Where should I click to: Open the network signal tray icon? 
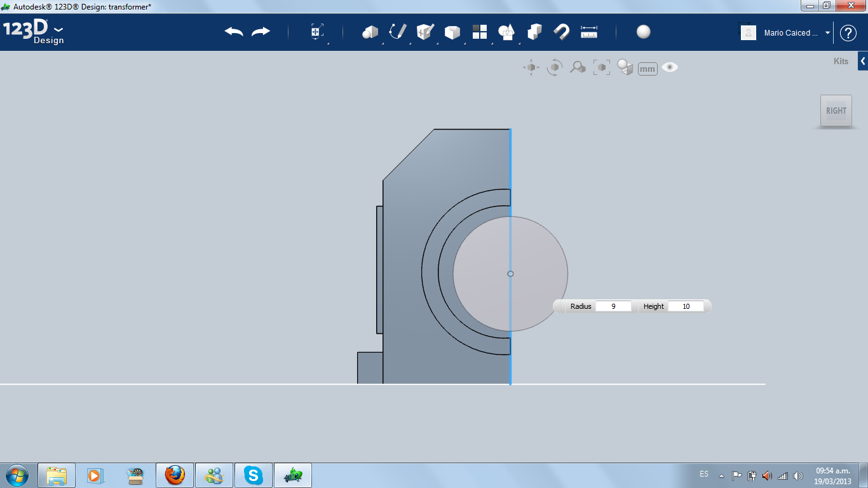coord(783,475)
